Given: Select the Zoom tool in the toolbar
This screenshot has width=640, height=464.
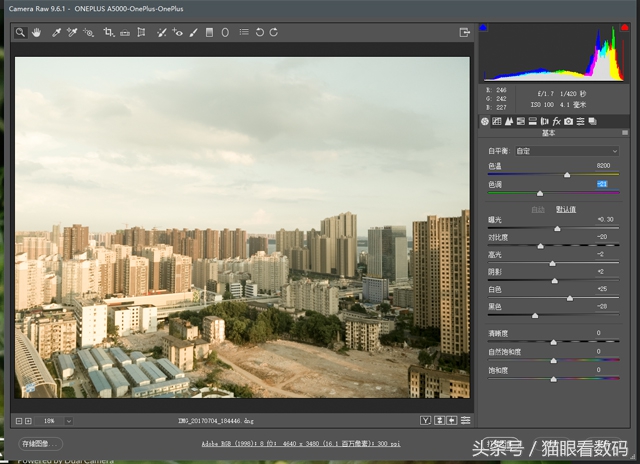Looking at the screenshot, I should point(20,32).
